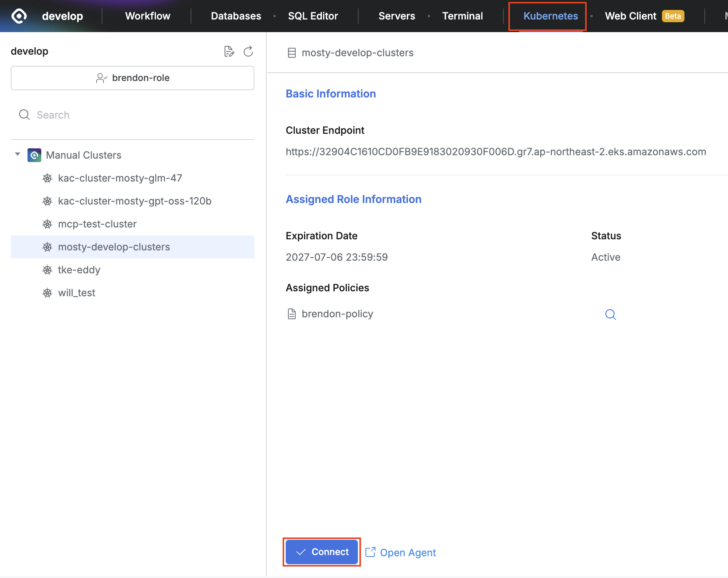The width and height of the screenshot is (728, 578).
Task: Click expiration date 2027-07-06 23:59:59
Action: coord(337,257)
